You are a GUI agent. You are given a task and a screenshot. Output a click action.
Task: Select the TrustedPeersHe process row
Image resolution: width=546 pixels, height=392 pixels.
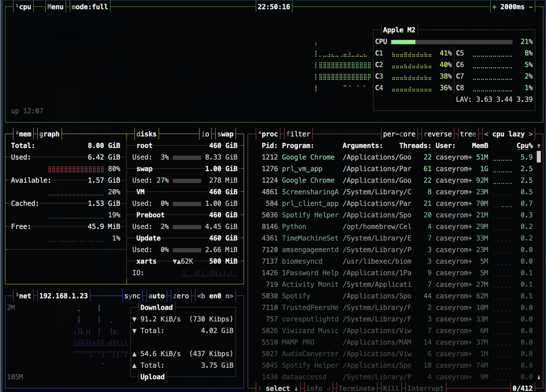pos(397,307)
